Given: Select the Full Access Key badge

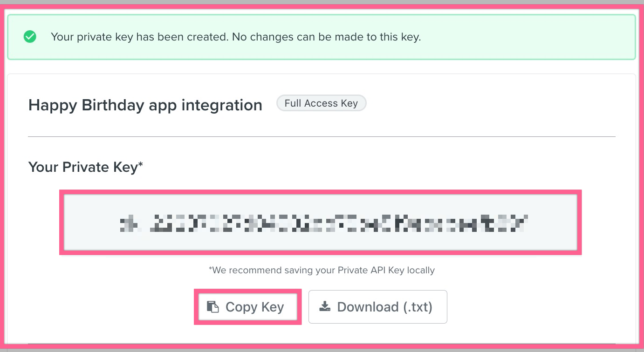Looking at the screenshot, I should [x=321, y=103].
